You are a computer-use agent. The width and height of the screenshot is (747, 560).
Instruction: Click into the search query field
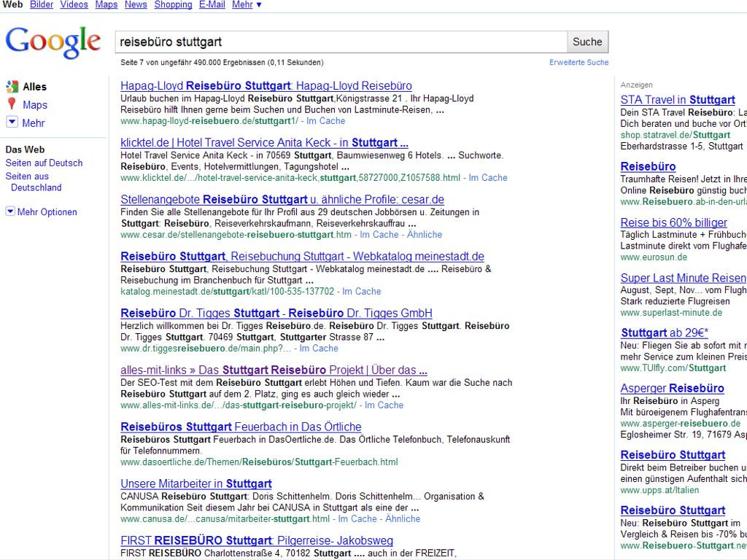(340, 42)
